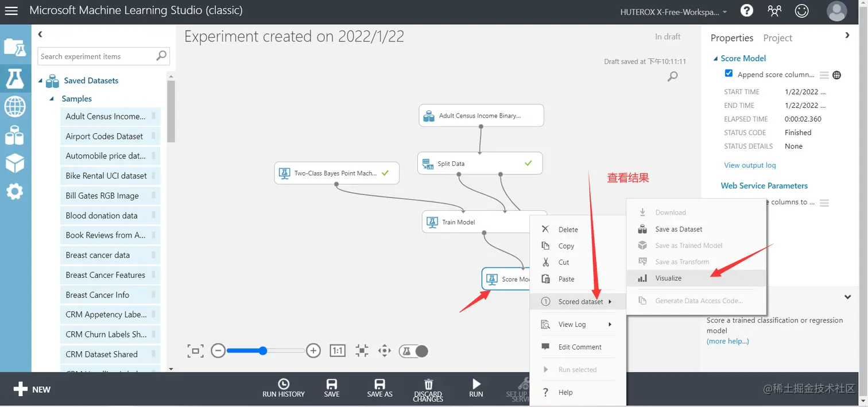Screen dimensions: 868x407
Task: Open the (more help...) link
Action: click(727, 341)
